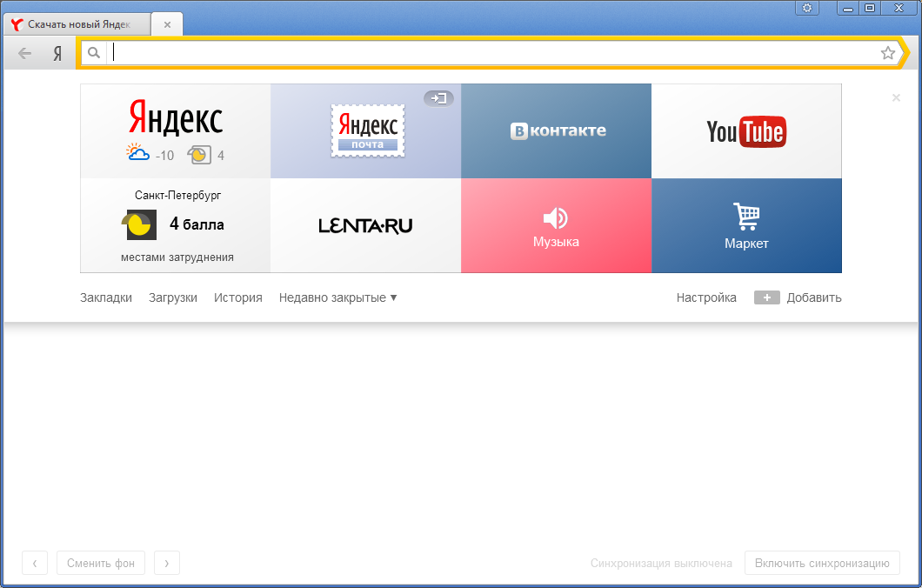Screen dimensions: 922x588
Task: Click the Настройка link
Action: click(x=706, y=297)
